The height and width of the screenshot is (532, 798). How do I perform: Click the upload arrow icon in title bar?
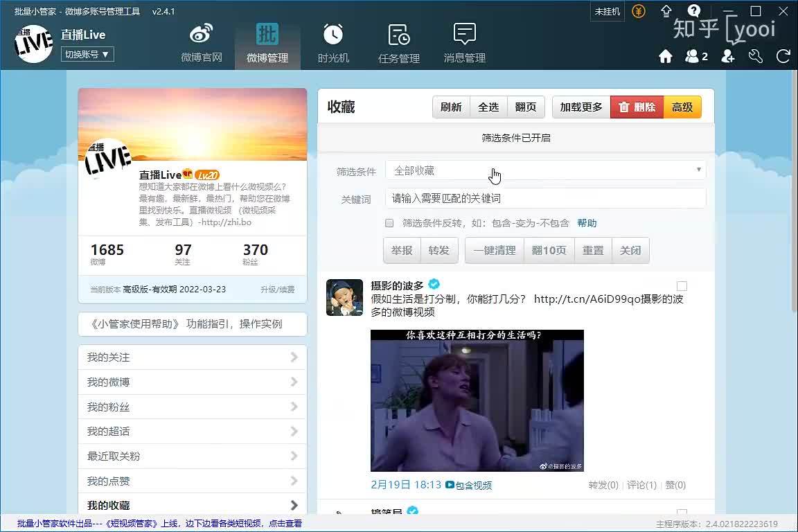tap(666, 11)
